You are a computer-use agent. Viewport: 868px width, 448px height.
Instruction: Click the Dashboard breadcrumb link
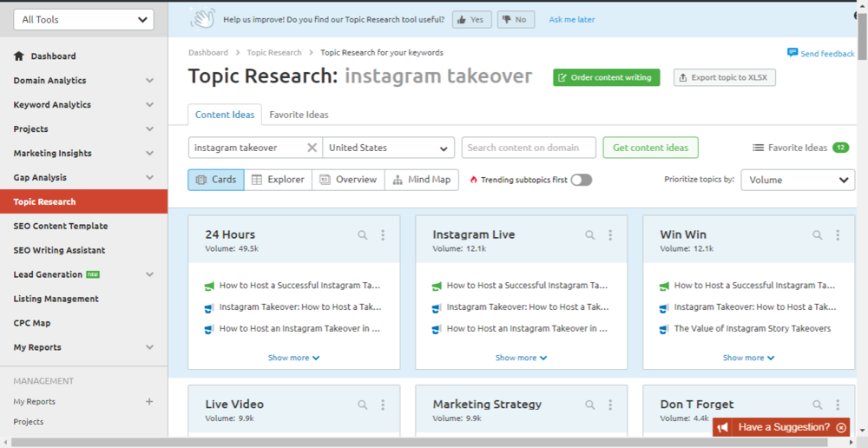pos(208,53)
